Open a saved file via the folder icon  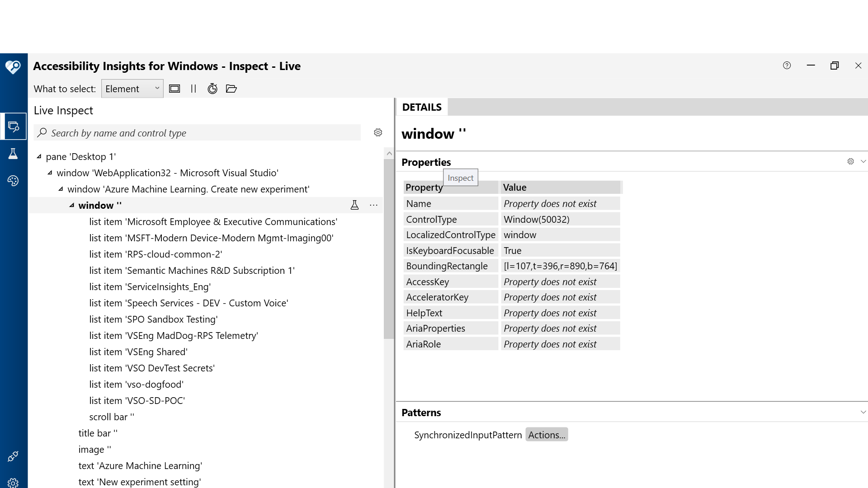click(x=231, y=89)
